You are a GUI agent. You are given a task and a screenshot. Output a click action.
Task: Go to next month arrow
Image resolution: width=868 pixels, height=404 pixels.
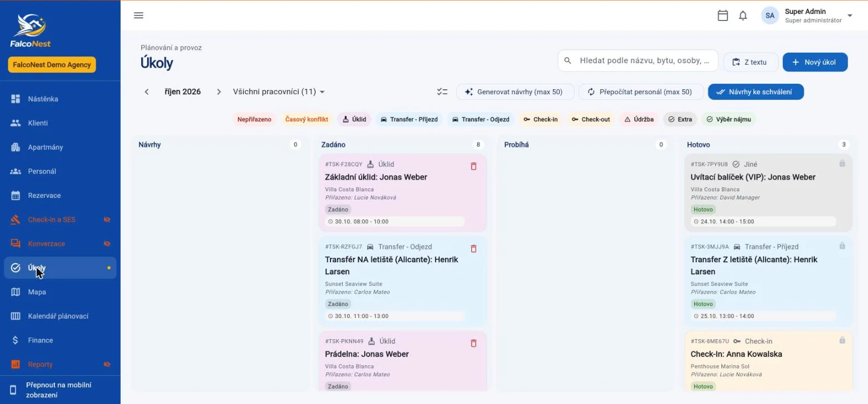click(219, 92)
